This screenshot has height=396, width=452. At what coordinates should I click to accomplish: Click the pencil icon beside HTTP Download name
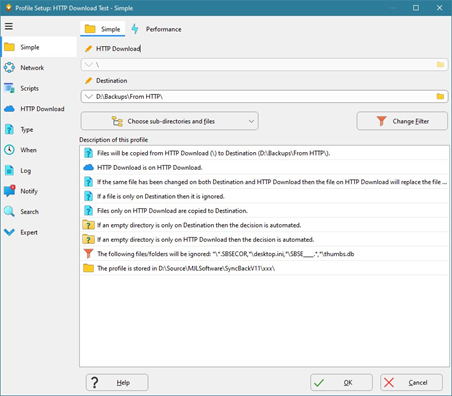tap(88, 49)
